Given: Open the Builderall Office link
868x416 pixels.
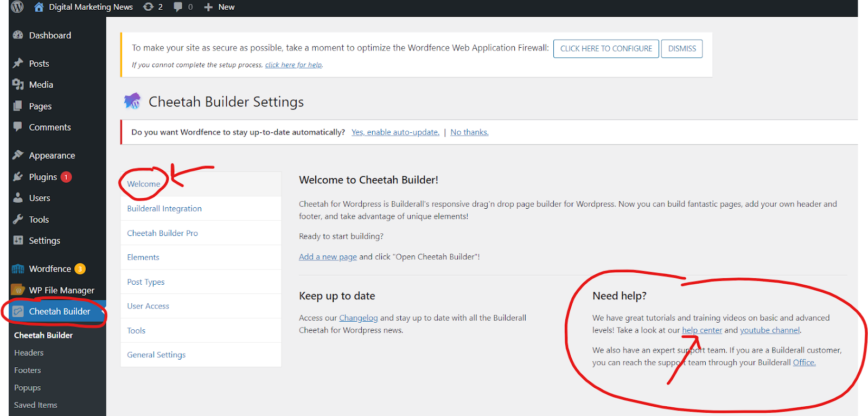Looking at the screenshot, I should click(804, 362).
